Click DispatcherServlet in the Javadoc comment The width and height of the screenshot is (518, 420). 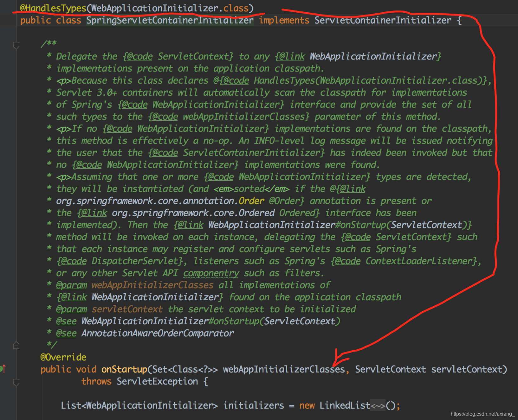point(135,261)
